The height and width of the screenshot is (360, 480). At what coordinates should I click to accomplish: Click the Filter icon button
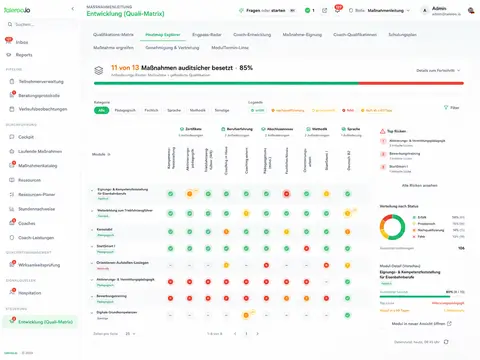(451, 108)
